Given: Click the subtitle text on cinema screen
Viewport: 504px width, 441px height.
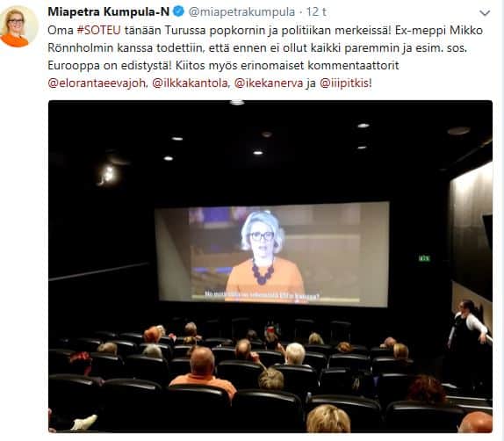Looking at the screenshot, I should 262,296.
